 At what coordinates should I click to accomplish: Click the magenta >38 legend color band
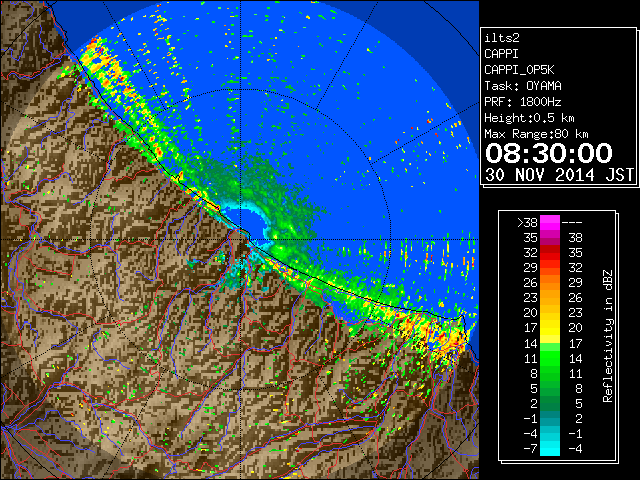[550, 223]
